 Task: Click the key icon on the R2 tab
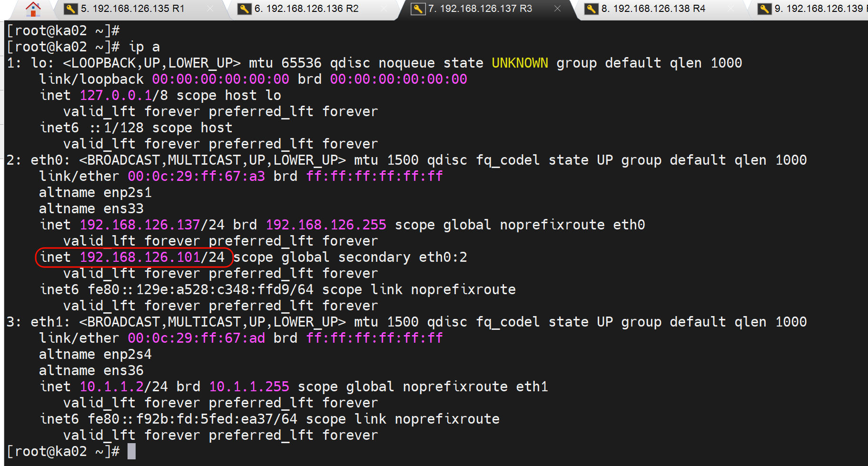tap(245, 8)
